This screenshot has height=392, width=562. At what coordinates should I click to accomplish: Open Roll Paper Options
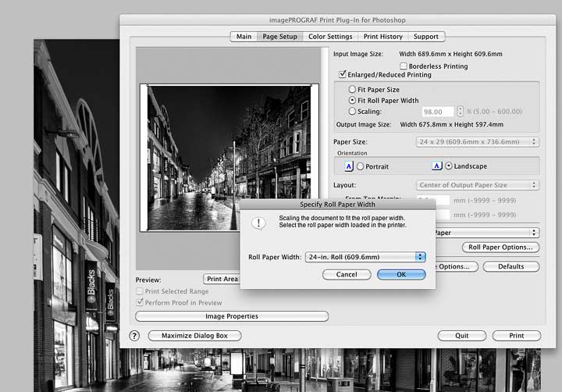[500, 247]
